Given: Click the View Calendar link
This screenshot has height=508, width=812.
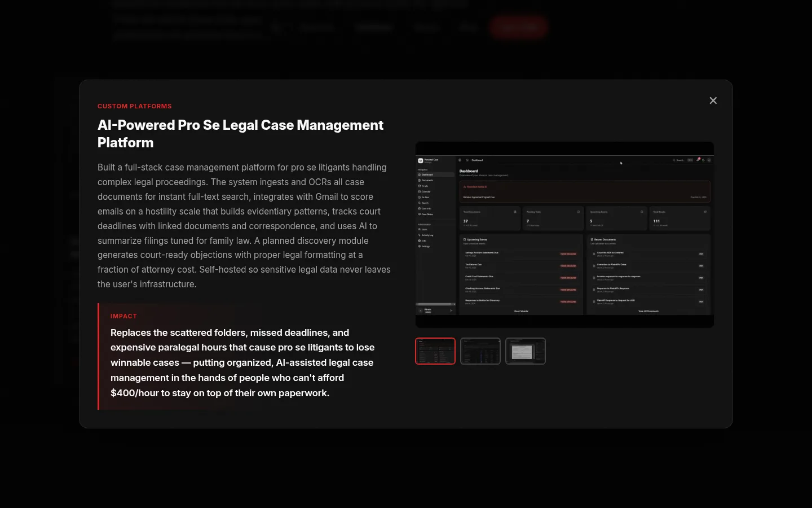Looking at the screenshot, I should coord(521,311).
